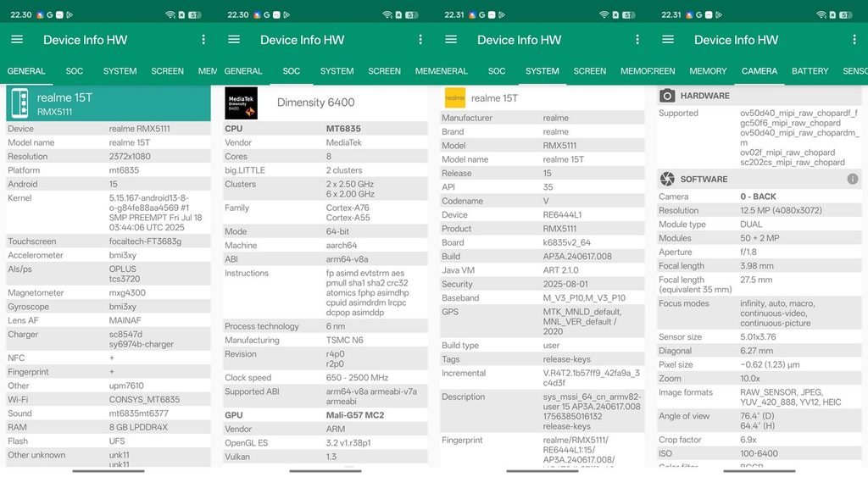868x477 pixels.
Task: Tap the Device value RE6444L1
Action: [563, 214]
